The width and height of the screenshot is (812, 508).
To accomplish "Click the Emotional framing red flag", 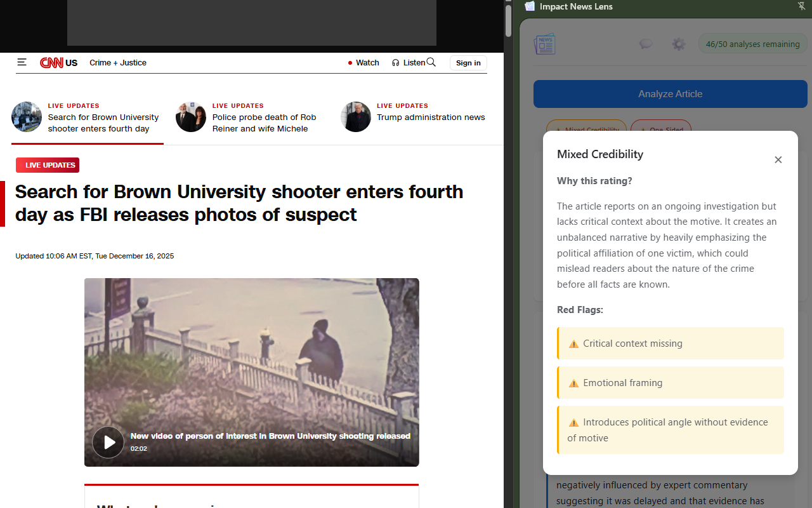I will pos(671,383).
